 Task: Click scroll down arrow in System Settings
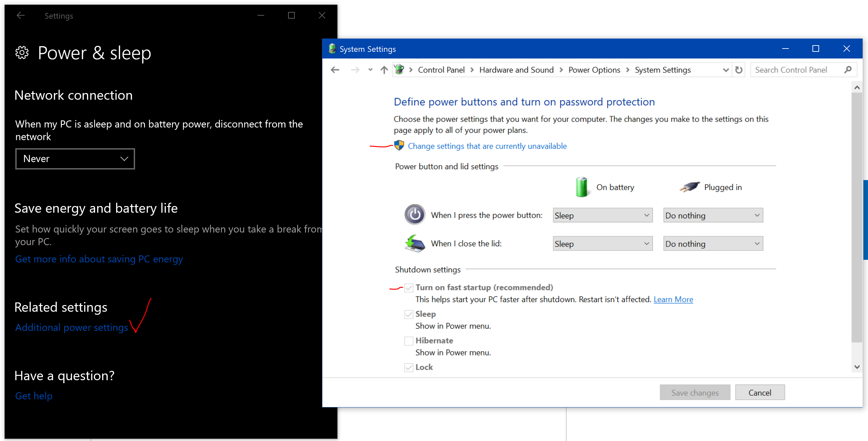(x=857, y=367)
